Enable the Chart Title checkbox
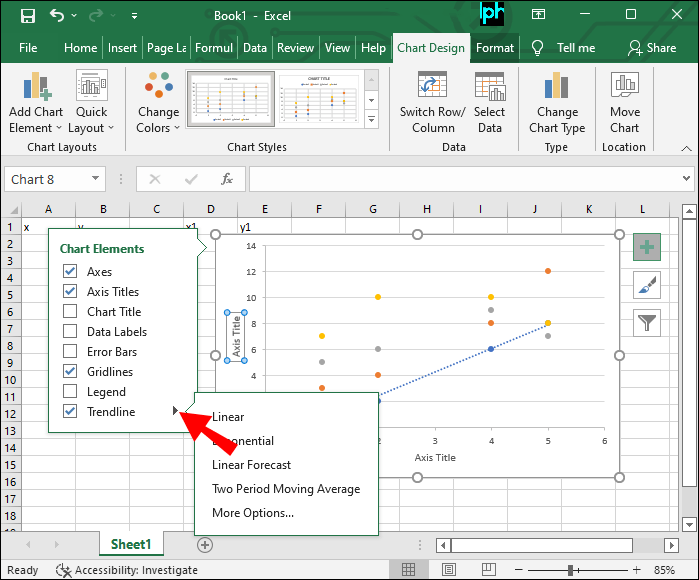This screenshot has width=699, height=580. tap(70, 312)
